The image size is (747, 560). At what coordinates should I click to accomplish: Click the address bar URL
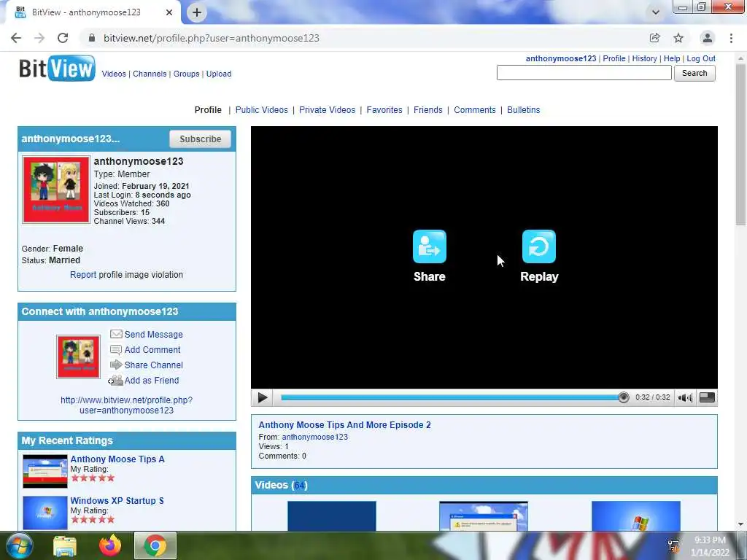click(212, 38)
